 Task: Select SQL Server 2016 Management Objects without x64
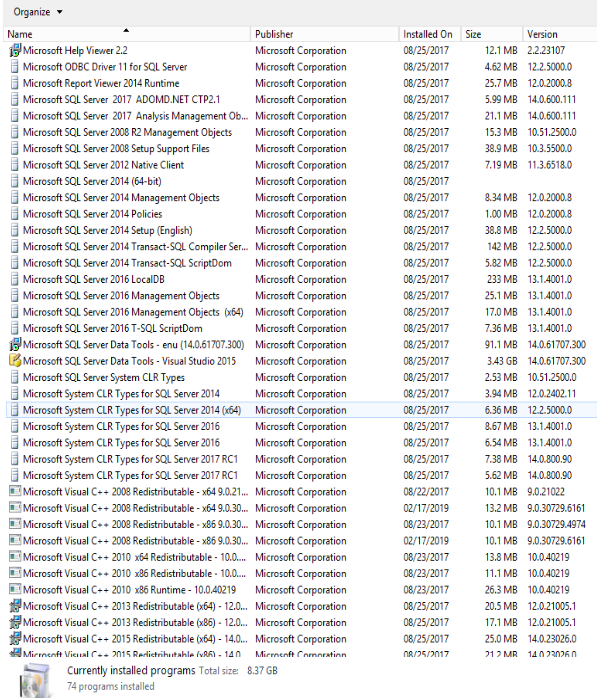[301, 296]
